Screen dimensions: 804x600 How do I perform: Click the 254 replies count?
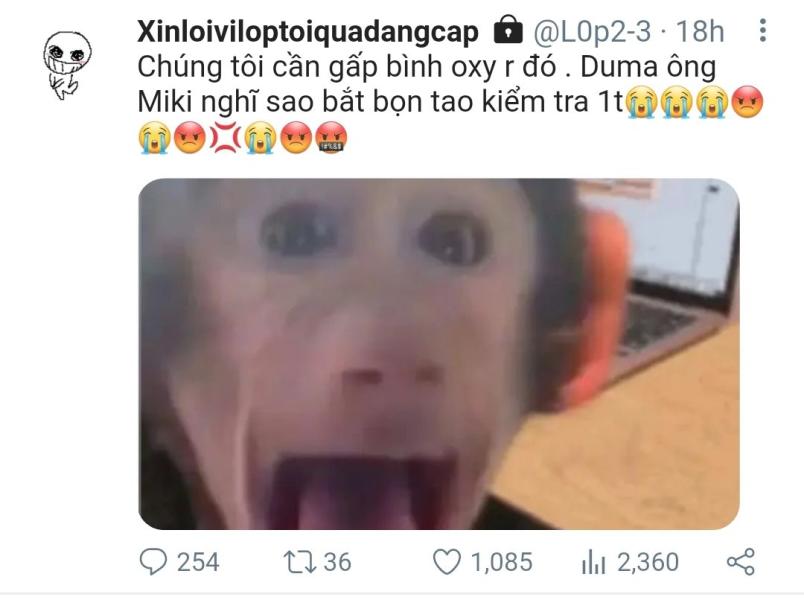pos(198,562)
